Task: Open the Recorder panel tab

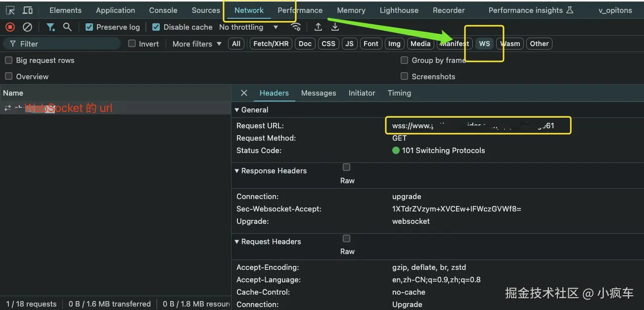Action: pyautogui.click(x=449, y=10)
